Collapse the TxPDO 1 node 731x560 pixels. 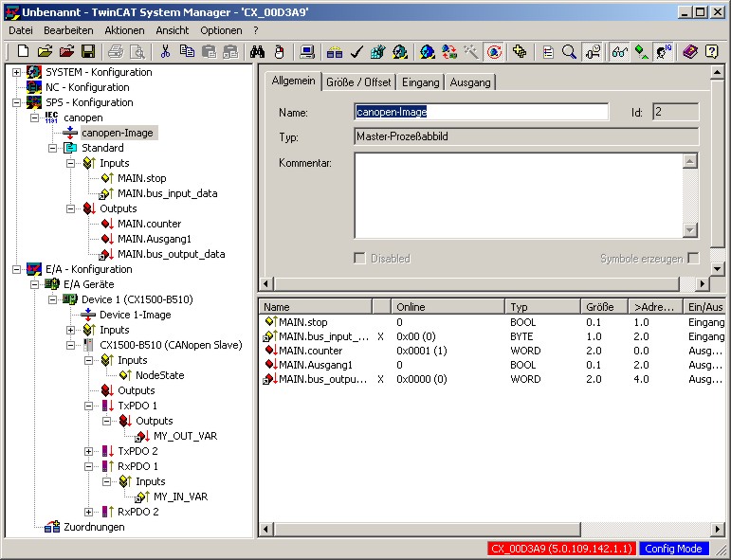pos(88,406)
